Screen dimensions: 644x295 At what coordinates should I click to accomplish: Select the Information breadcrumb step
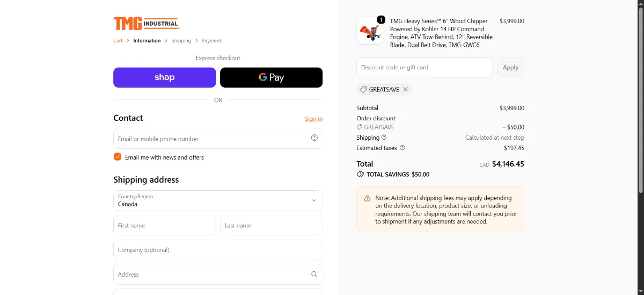pos(147,40)
